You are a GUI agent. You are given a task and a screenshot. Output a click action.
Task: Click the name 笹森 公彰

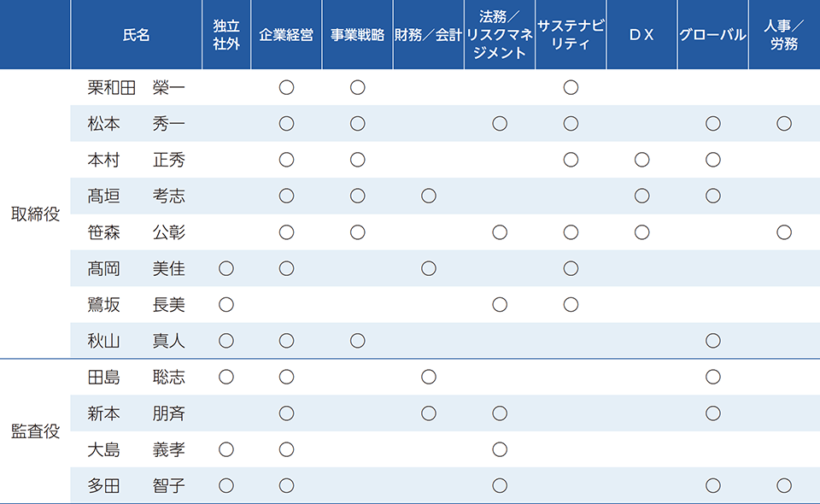(x=137, y=232)
